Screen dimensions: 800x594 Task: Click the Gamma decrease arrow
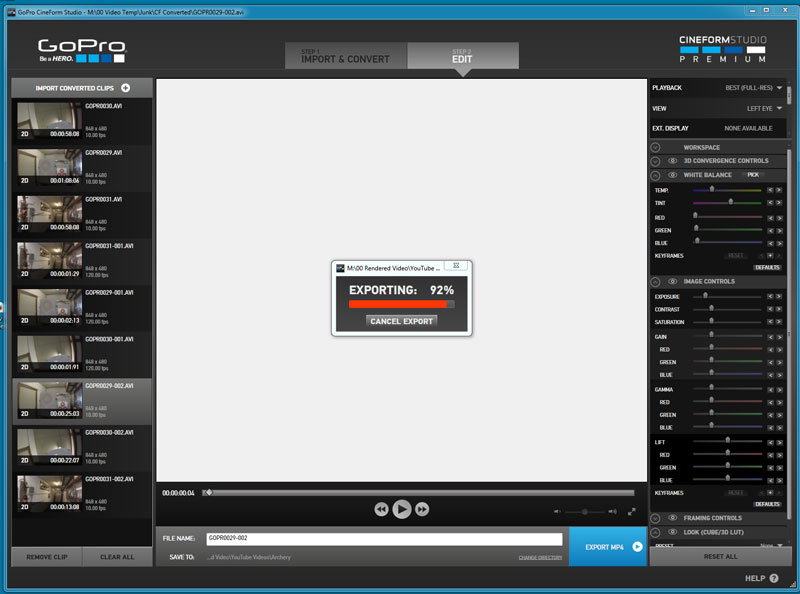pyautogui.click(x=770, y=390)
